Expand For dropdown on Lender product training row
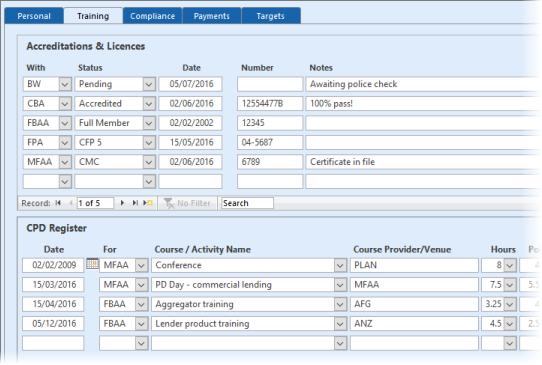This screenshot has width=542, height=365. click(x=141, y=324)
